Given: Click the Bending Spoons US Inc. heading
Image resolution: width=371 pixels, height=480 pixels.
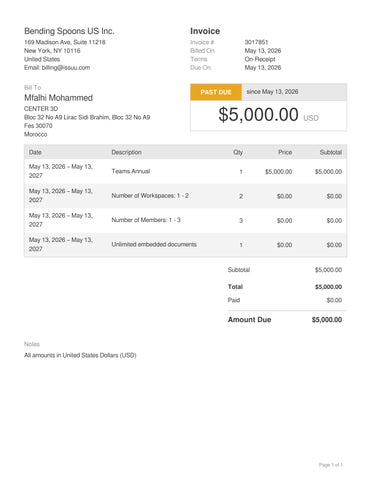Looking at the screenshot, I should 69,31.
